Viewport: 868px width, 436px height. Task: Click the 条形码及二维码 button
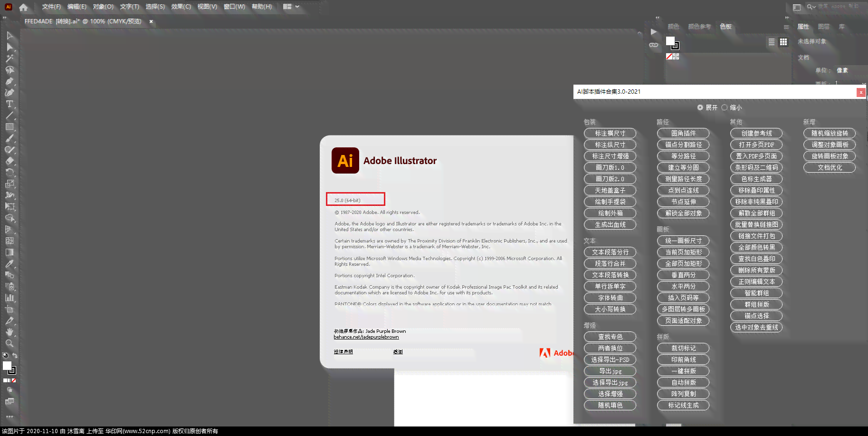pos(756,168)
